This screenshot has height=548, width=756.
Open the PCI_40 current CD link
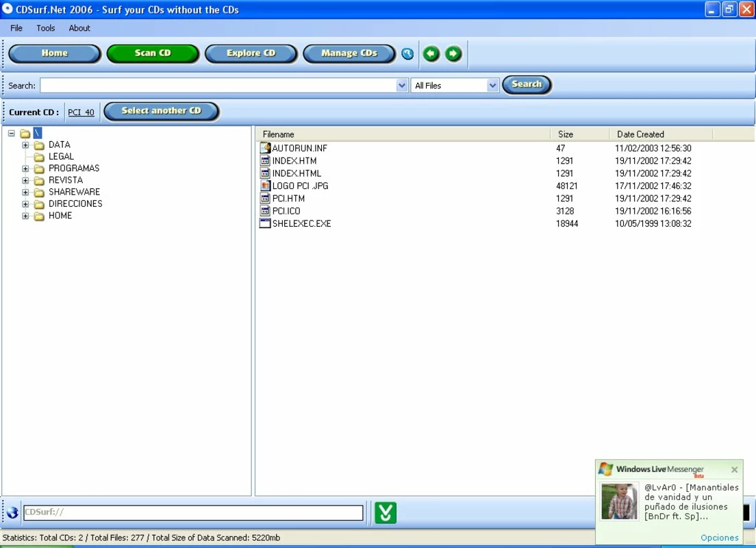pyautogui.click(x=81, y=112)
